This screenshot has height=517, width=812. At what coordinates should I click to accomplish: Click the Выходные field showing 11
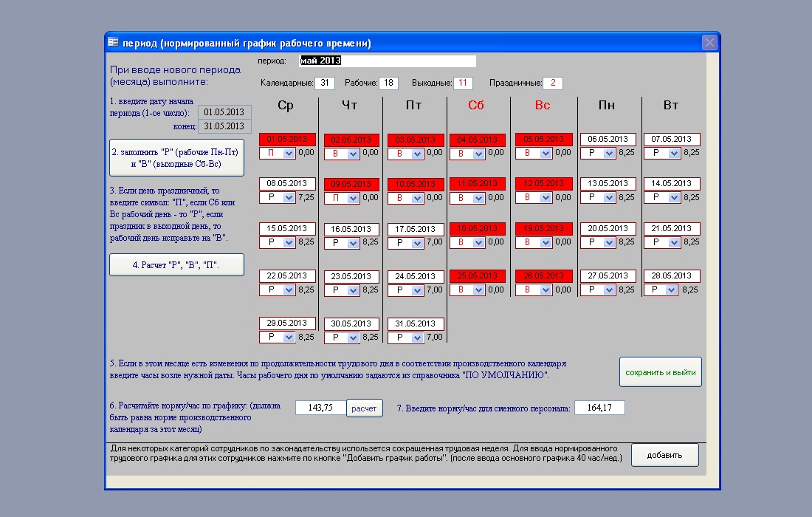[x=463, y=83]
